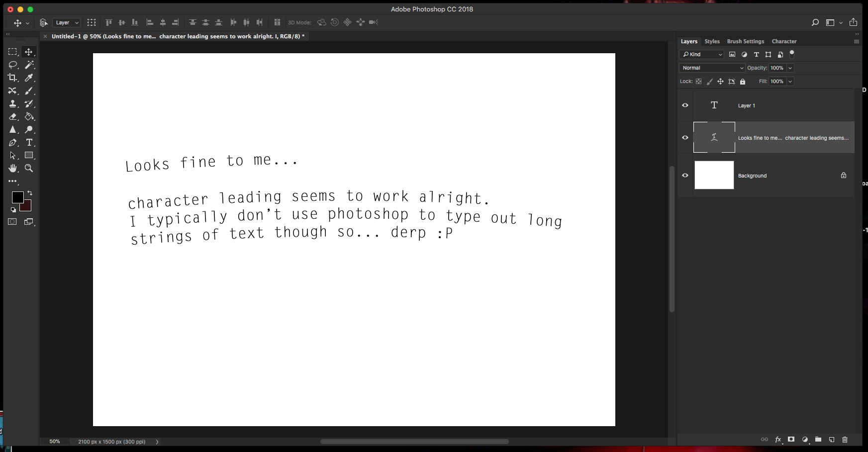Filter for smart objects
The width and height of the screenshot is (868, 452).
pos(780,55)
